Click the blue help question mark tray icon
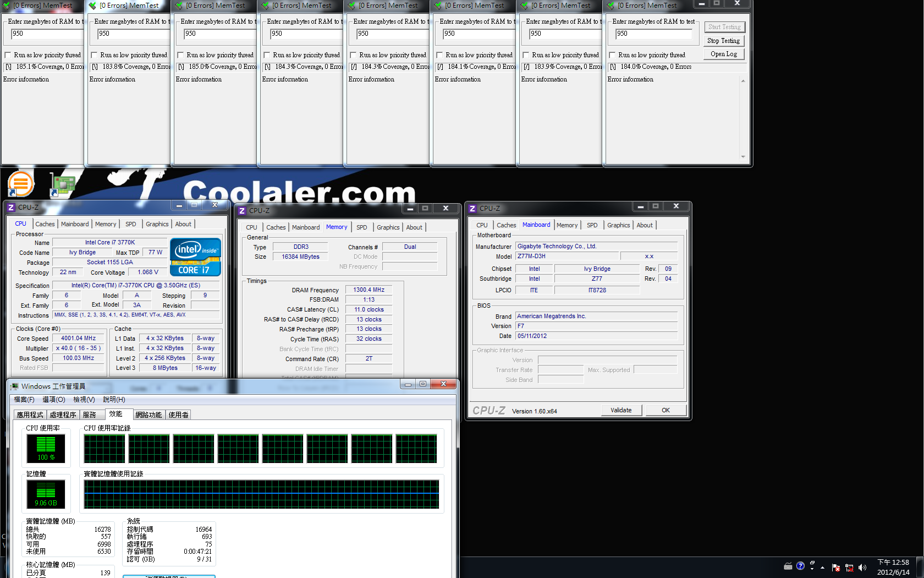Viewport: 924px width, 578px height. [800, 566]
